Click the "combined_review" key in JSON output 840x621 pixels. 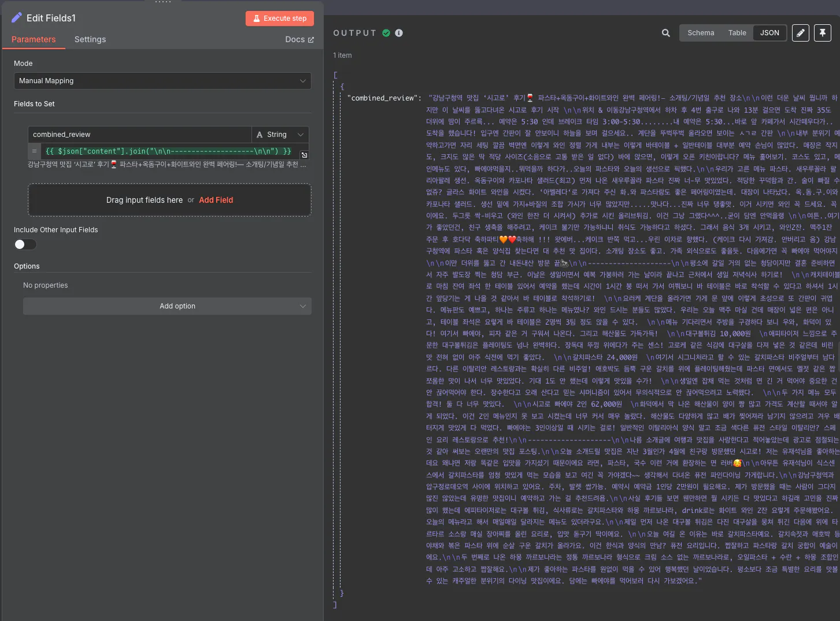point(384,98)
